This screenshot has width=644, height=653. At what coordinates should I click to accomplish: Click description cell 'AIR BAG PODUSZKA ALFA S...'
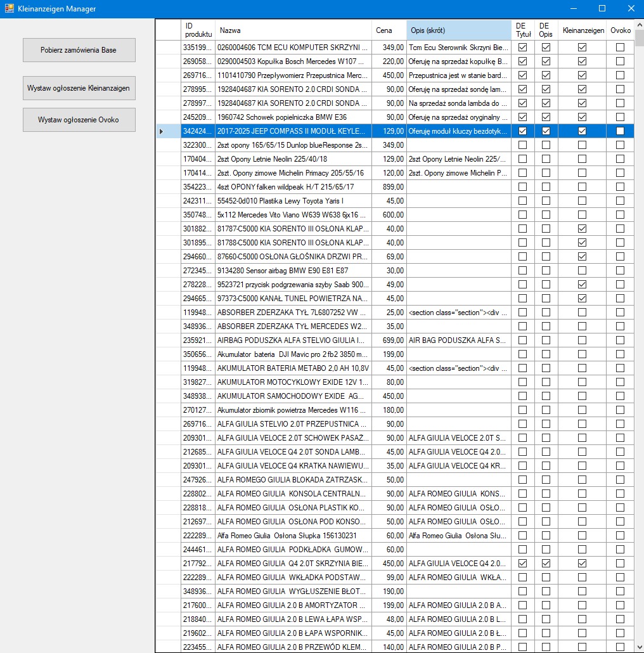459,340
